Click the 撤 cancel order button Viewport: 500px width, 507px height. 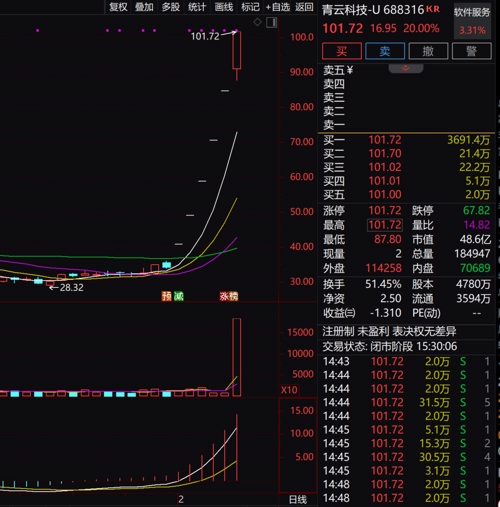[428, 51]
